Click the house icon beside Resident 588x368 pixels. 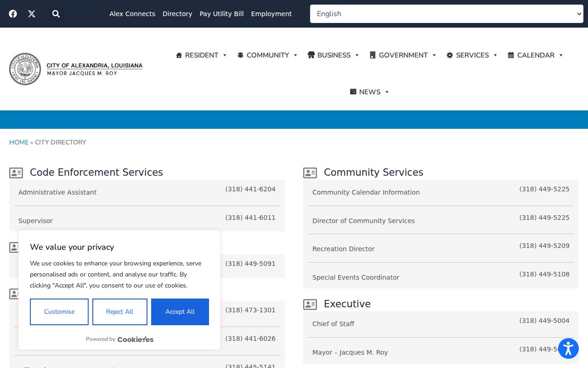(179, 55)
